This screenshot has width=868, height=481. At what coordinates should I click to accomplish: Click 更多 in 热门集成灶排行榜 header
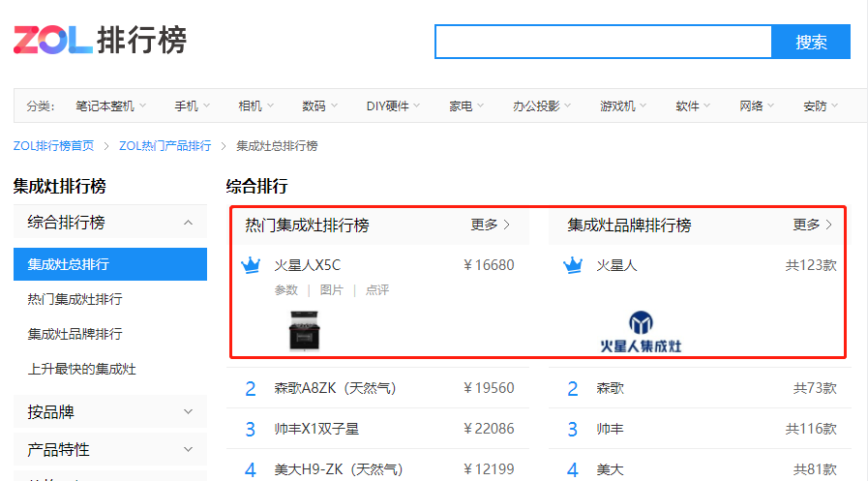coord(490,225)
